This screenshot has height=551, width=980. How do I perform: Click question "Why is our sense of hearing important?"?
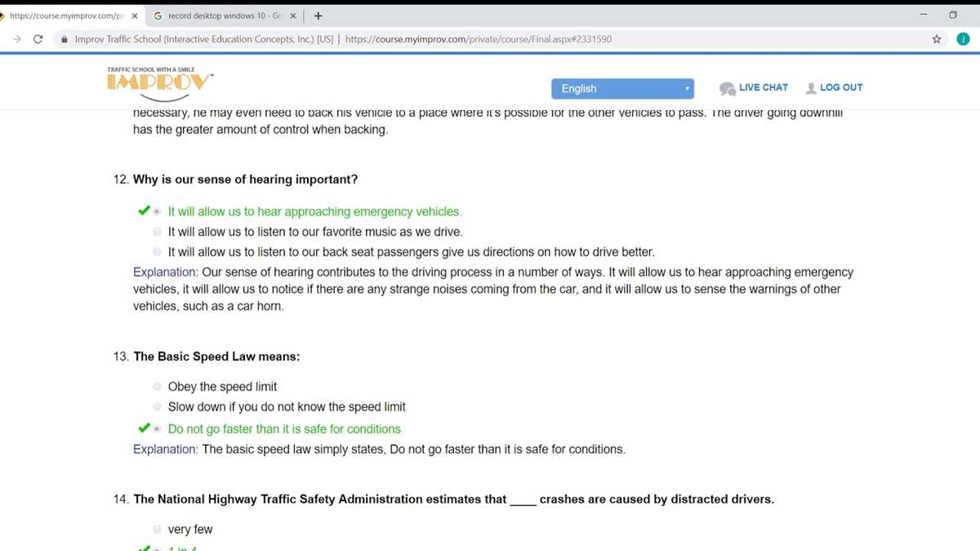[x=246, y=180]
